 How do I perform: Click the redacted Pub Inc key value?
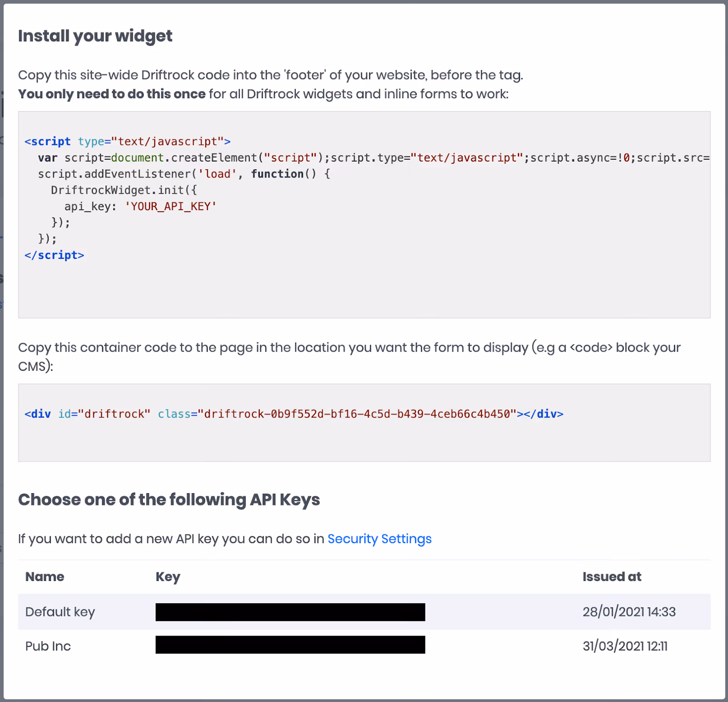290,645
